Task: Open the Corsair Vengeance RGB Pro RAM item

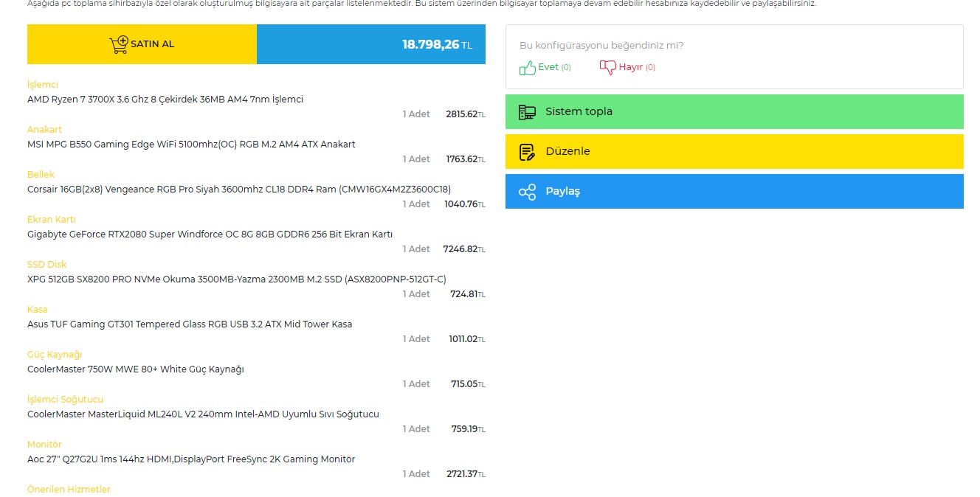Action: coord(239,190)
